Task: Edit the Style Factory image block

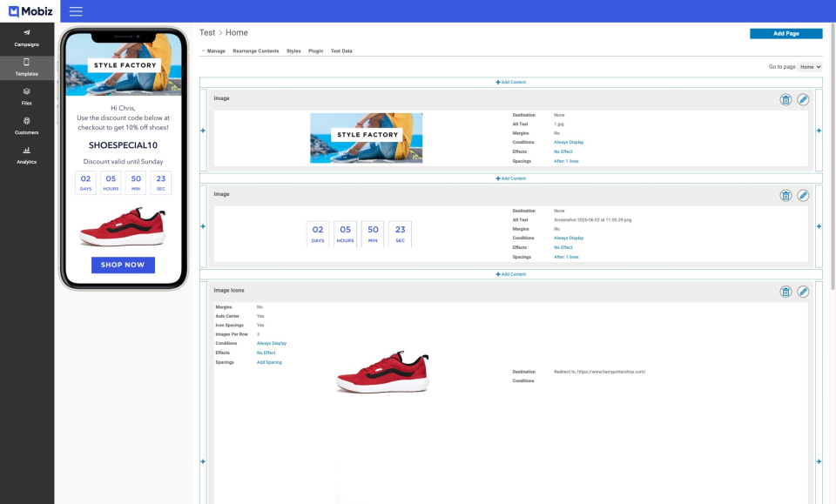Action: (x=803, y=99)
